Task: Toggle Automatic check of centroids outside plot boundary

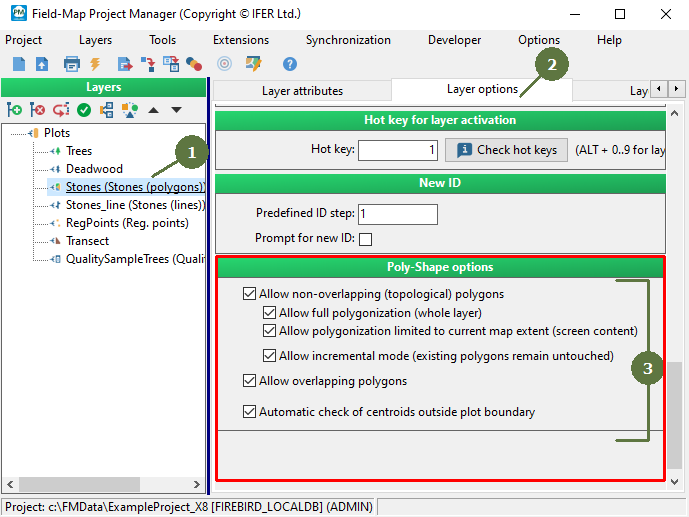Action: (x=250, y=412)
